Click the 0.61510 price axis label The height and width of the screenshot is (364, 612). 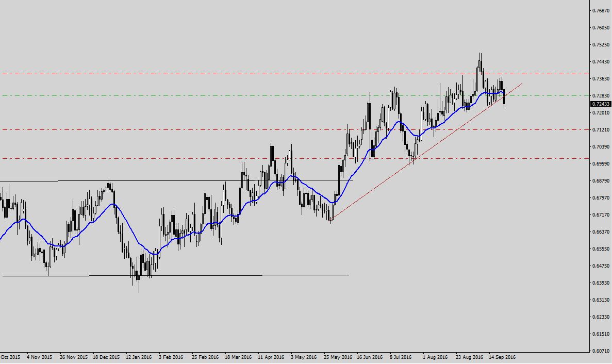pyautogui.click(x=601, y=334)
